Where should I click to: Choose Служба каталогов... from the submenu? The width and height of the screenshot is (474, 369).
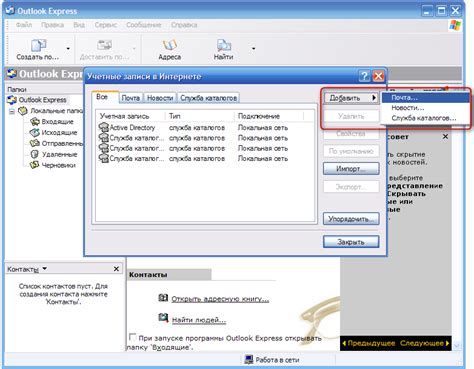[425, 118]
